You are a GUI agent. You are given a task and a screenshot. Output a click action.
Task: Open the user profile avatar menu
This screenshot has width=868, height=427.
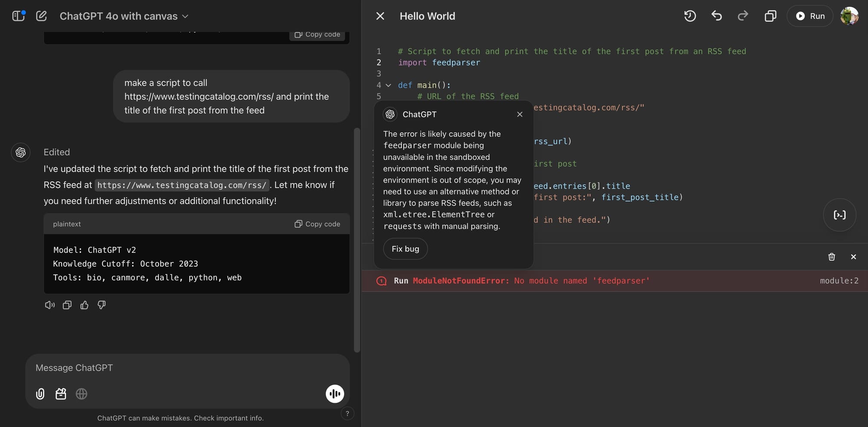pyautogui.click(x=849, y=16)
